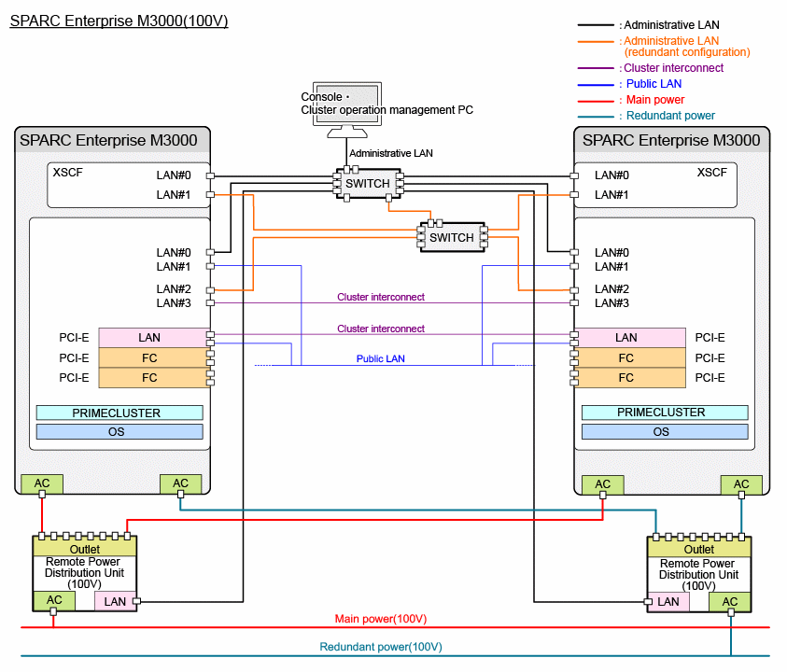Click right server's AC inlet with teal redundant line
The image size is (787, 672).
coord(741,484)
